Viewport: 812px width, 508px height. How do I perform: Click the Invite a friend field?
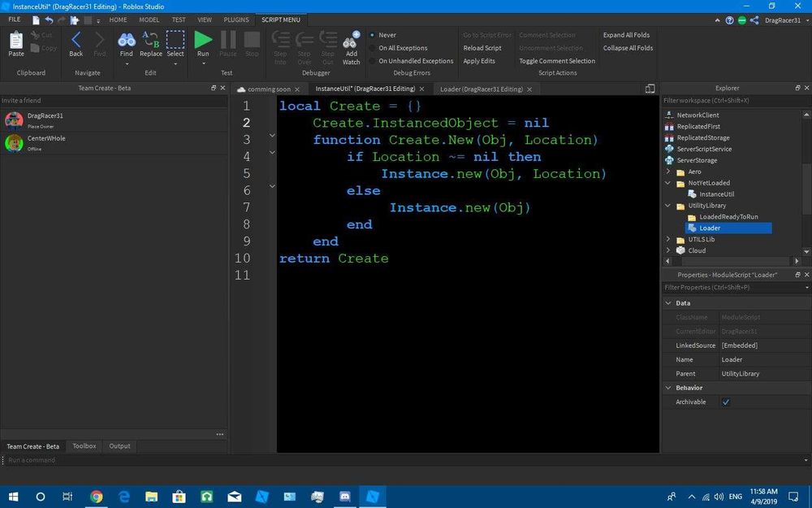(x=113, y=101)
